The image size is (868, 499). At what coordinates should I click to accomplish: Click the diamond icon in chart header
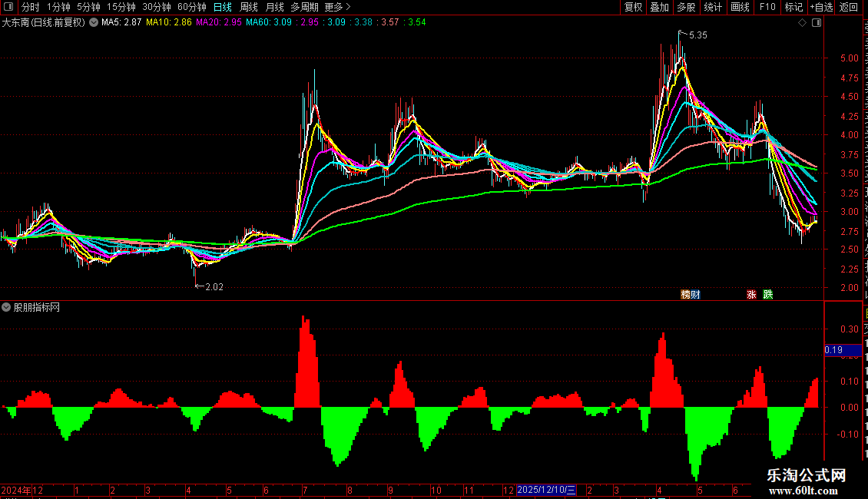pyautogui.click(x=802, y=23)
